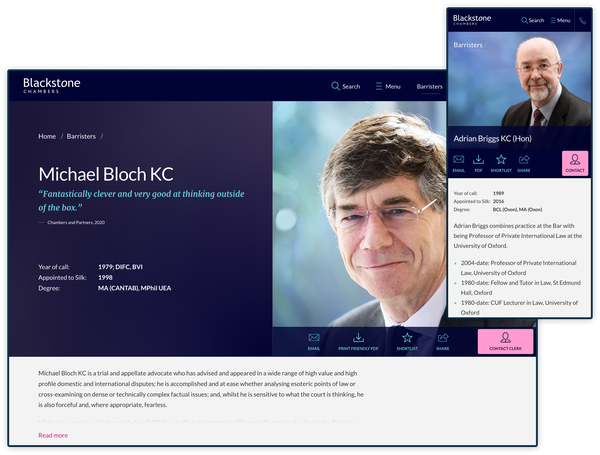The width and height of the screenshot is (600, 455).
Task: Open the Menu in desktop header
Action: (388, 86)
